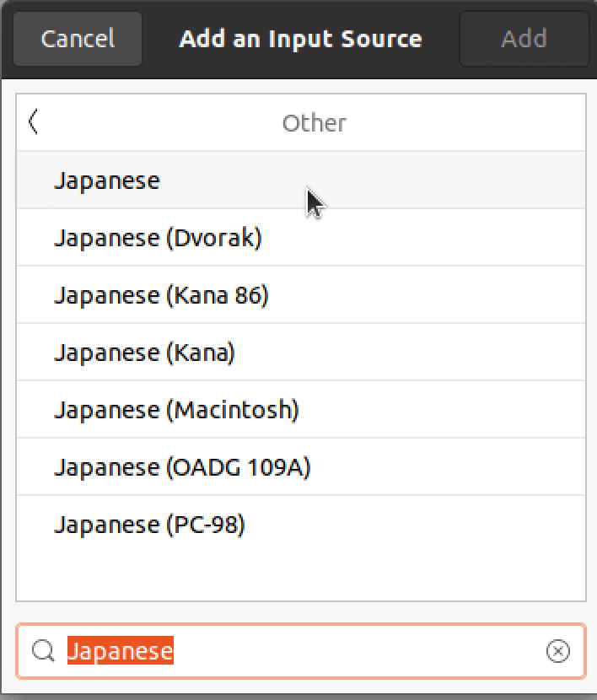
Task: Click the Other category header label
Action: pyautogui.click(x=315, y=123)
